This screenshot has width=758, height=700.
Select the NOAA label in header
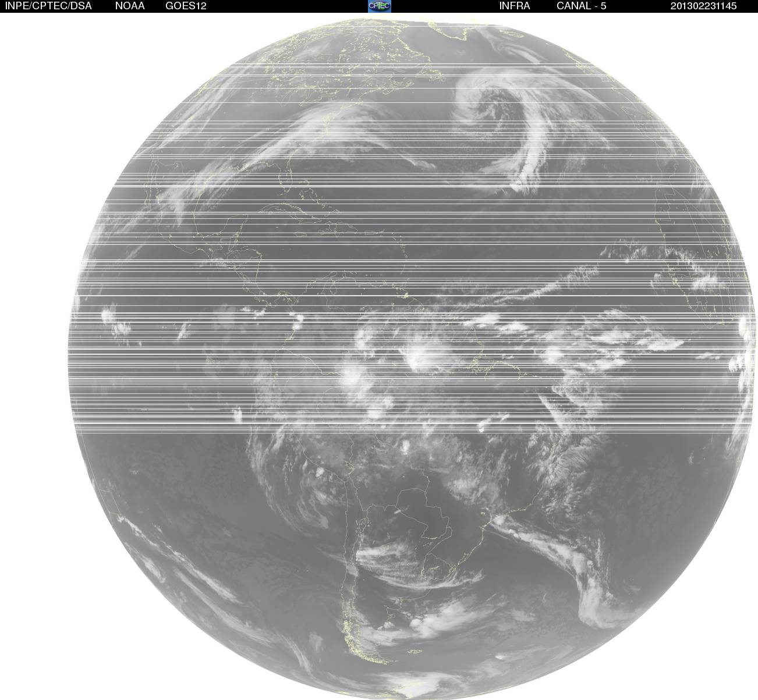point(130,6)
